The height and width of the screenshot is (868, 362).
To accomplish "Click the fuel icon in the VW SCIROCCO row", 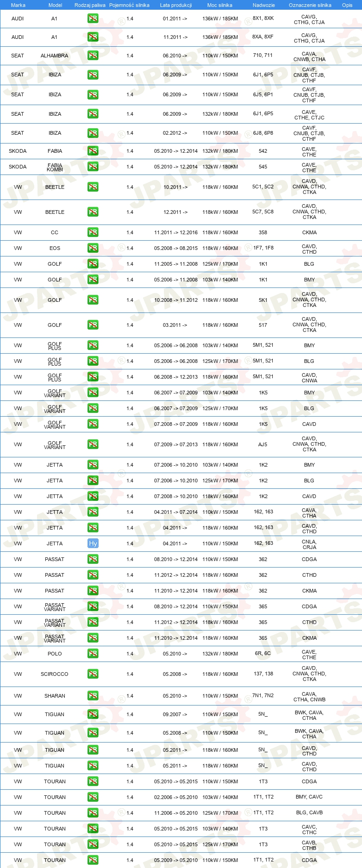I will [93, 674].
